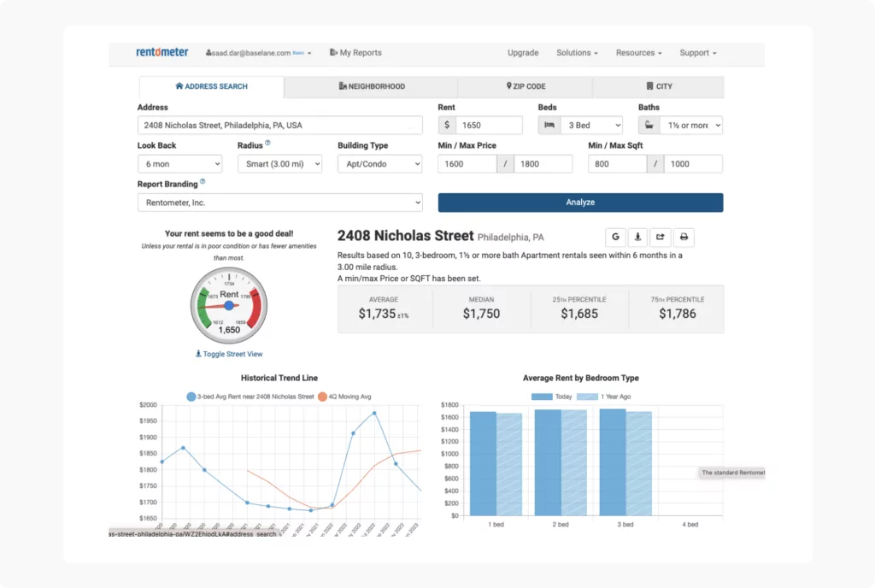This screenshot has width=875, height=588.
Task: Switch to the Neighborhood tab
Action: point(372,86)
